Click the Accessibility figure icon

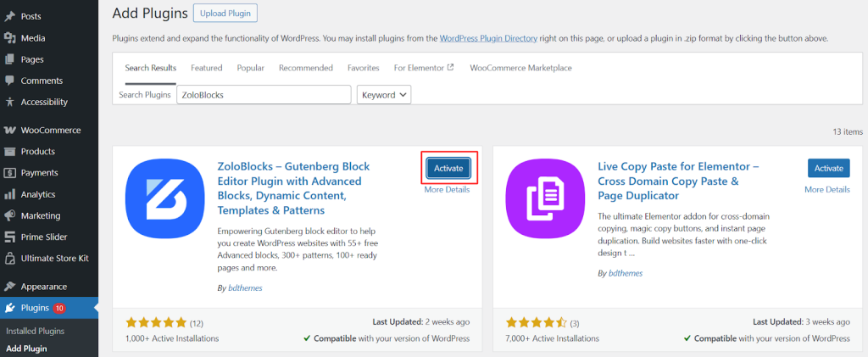9,102
